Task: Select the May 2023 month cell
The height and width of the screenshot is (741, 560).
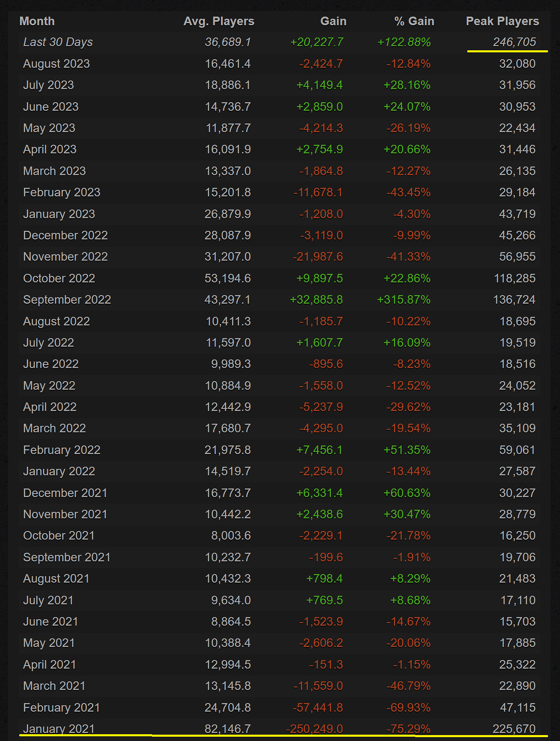Action: point(49,128)
